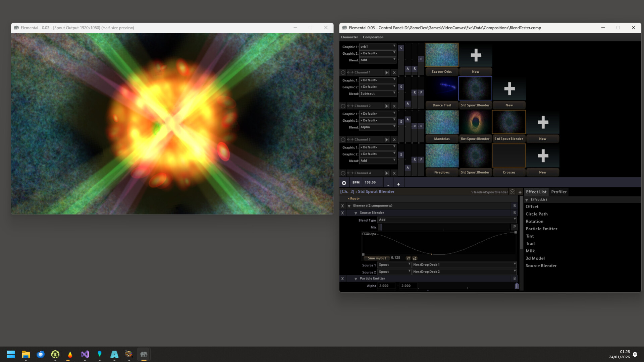Toggle Solo (S) on Channel 1
Image resolution: width=644 pixels, height=362 pixels.
coord(401,48)
